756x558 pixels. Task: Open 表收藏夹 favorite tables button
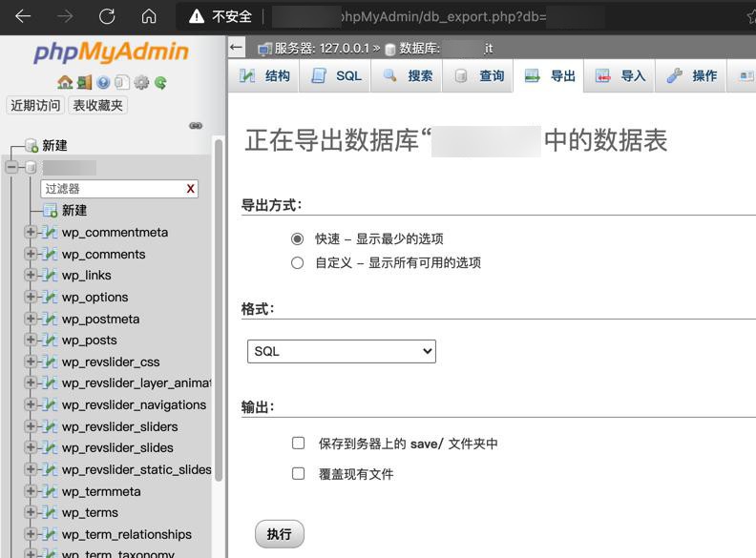point(98,105)
